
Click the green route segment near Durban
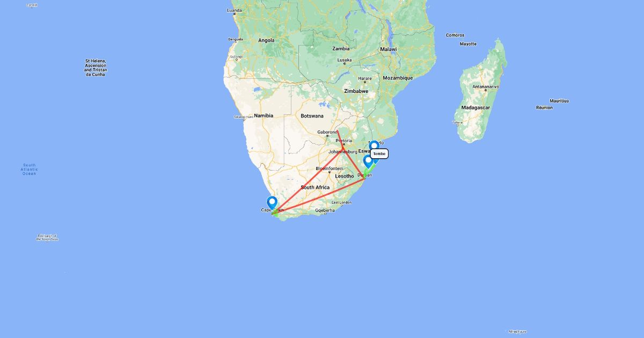pyautogui.click(x=370, y=168)
